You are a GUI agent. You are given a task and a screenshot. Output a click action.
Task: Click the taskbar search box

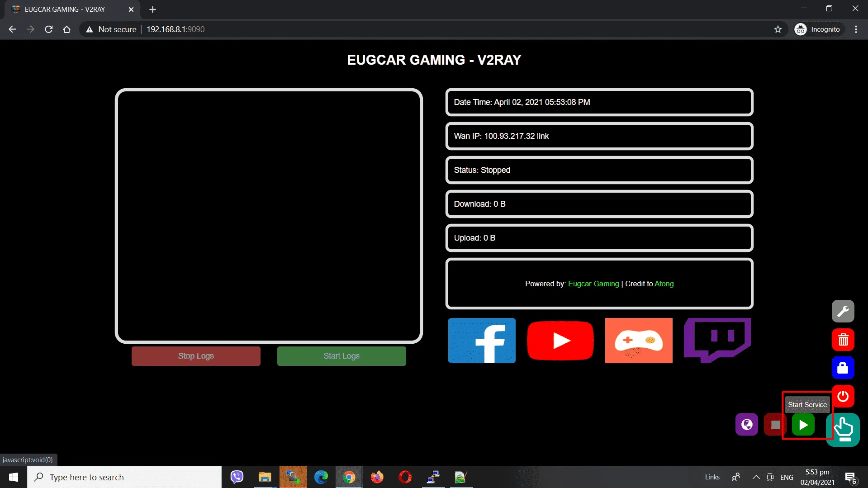(124, 477)
